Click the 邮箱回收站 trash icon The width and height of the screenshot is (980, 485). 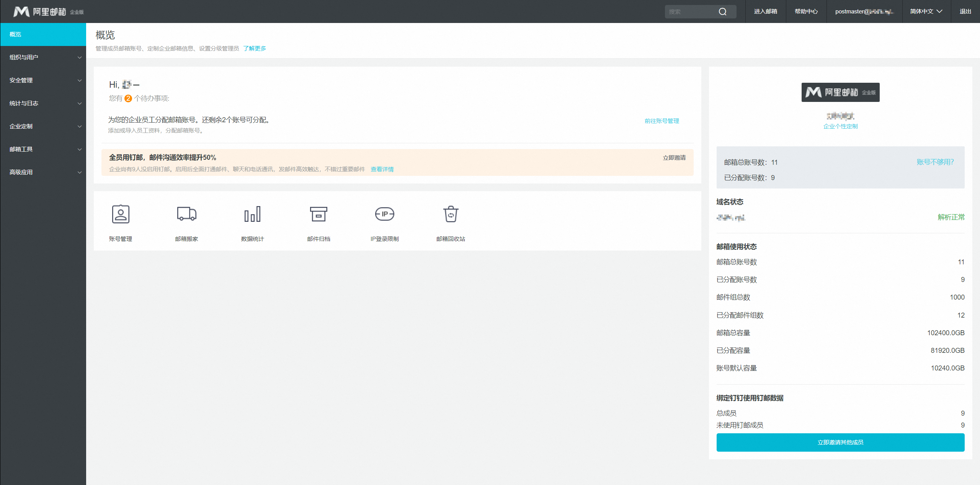click(451, 214)
